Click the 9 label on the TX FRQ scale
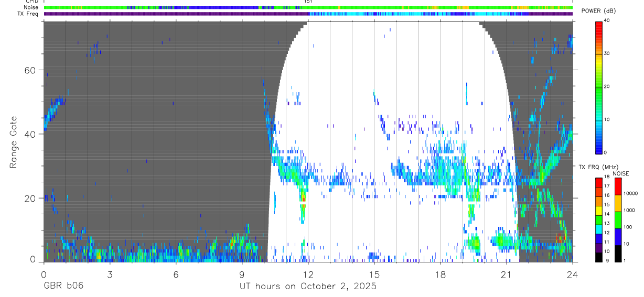 [x=607, y=260]
